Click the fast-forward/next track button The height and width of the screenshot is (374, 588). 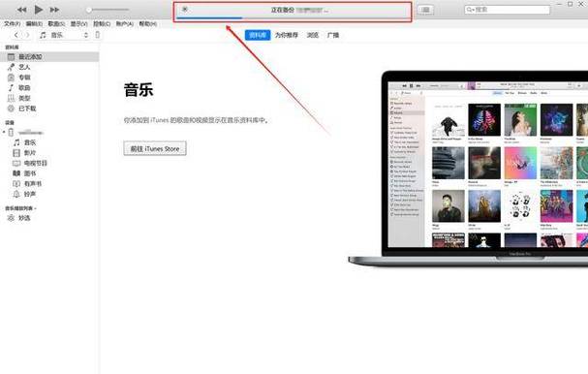tap(55, 10)
